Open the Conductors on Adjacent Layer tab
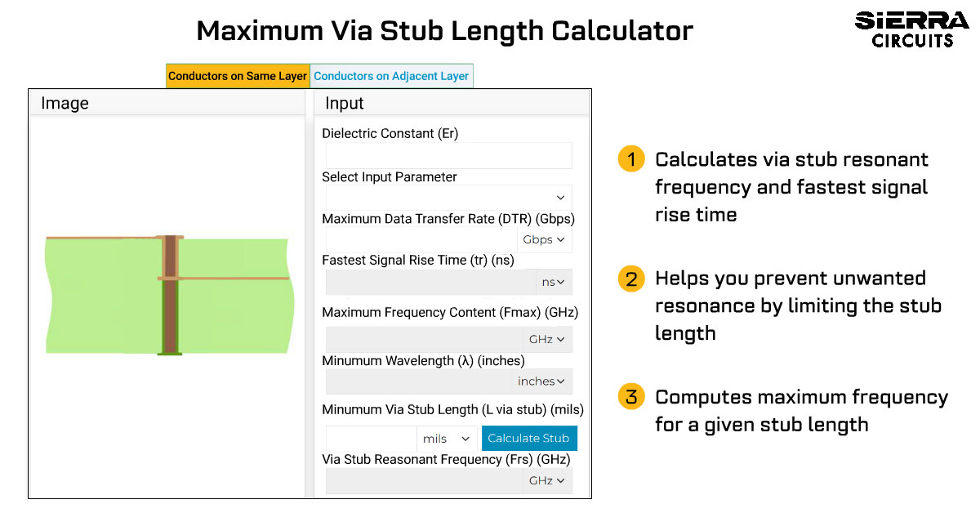Image resolution: width=980 pixels, height=513 pixels. coord(391,76)
